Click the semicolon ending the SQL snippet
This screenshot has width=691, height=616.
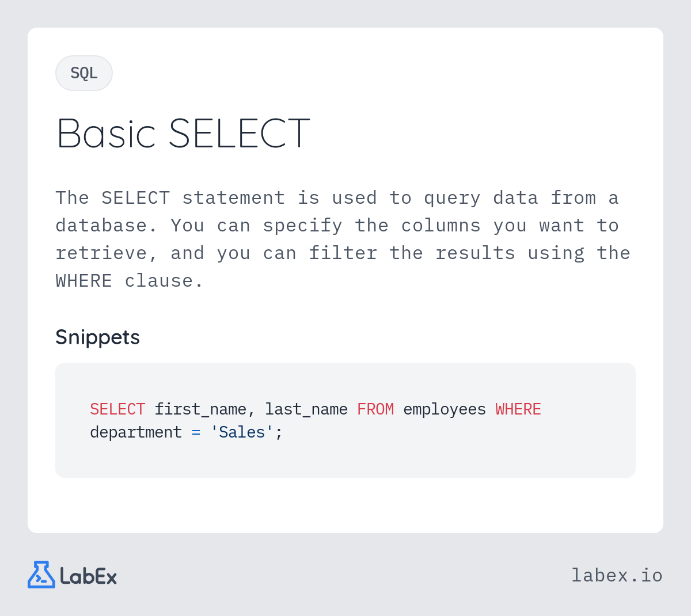279,433
